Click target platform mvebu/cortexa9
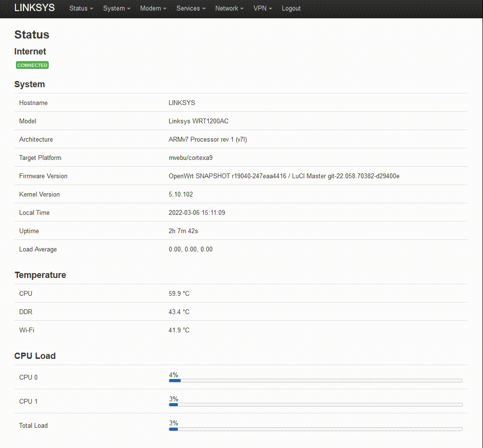 point(190,158)
